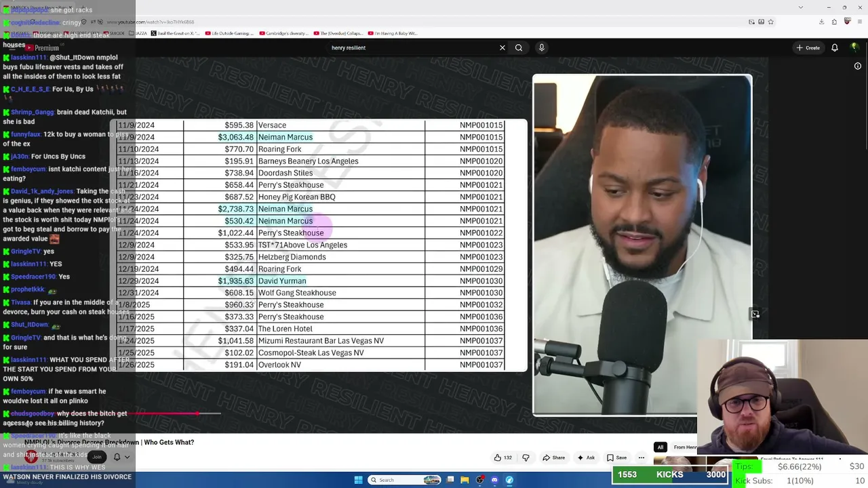Click the Windows taskbar Search box

click(405, 480)
